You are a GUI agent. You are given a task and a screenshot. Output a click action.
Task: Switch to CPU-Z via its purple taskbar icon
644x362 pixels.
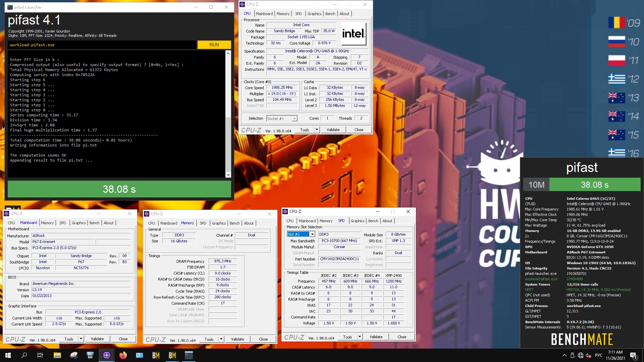click(x=107, y=355)
